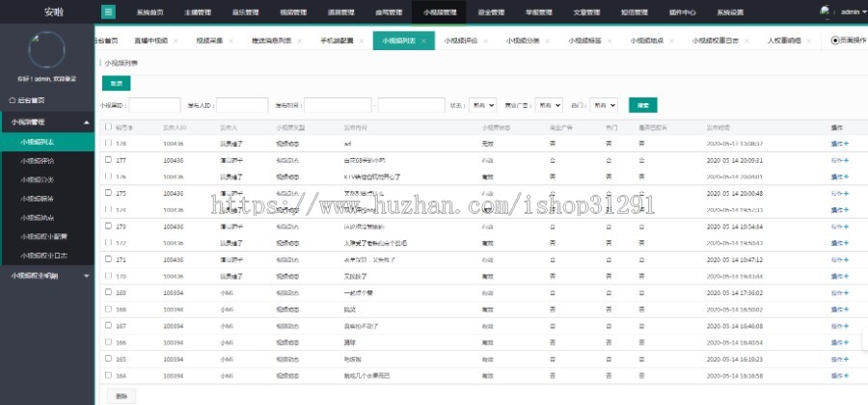Open the 文章管理 top menu
Image resolution: width=868 pixels, height=405 pixels.
point(586,13)
